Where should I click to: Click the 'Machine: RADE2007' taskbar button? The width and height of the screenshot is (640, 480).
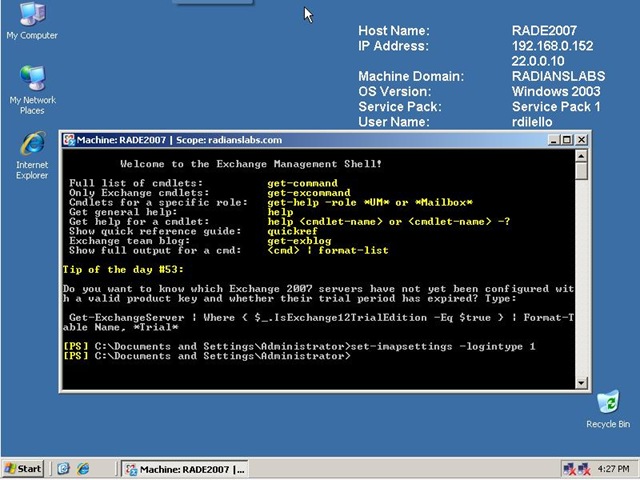185,468
